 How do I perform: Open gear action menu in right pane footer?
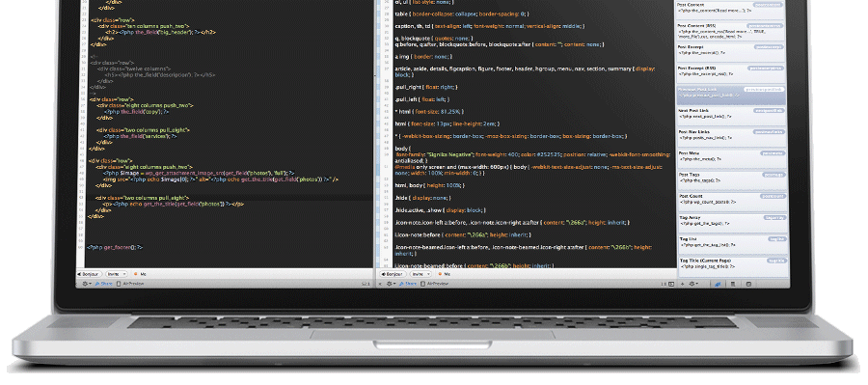tap(391, 284)
